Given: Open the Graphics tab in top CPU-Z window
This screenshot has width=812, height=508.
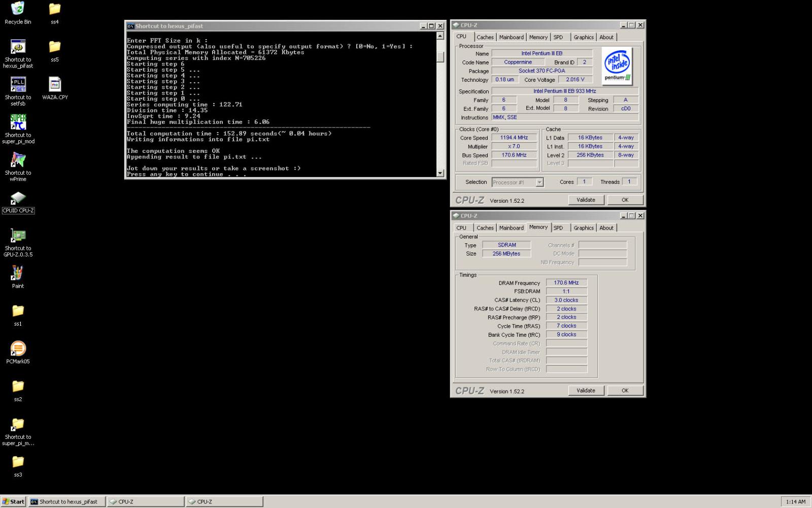Looking at the screenshot, I should click(x=584, y=37).
